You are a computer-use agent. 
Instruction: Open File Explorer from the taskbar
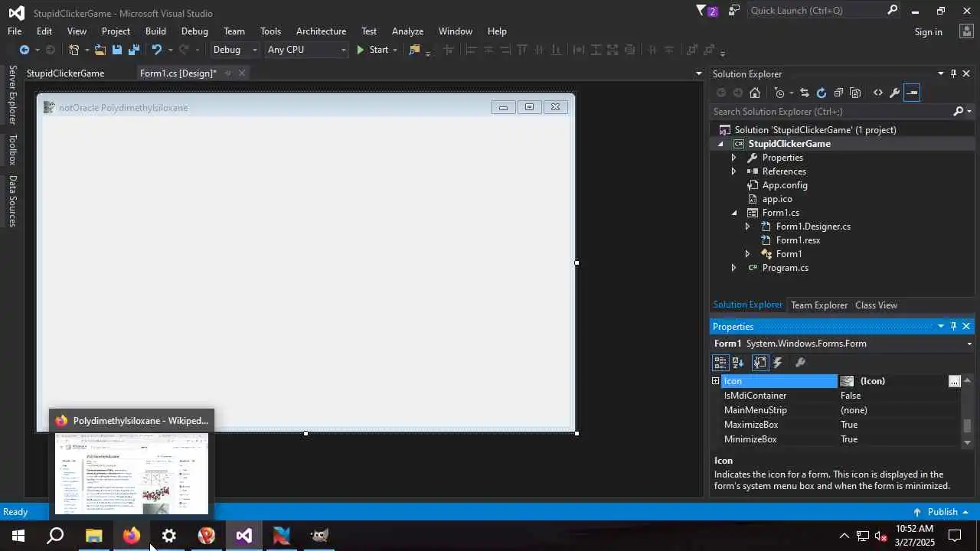click(94, 536)
